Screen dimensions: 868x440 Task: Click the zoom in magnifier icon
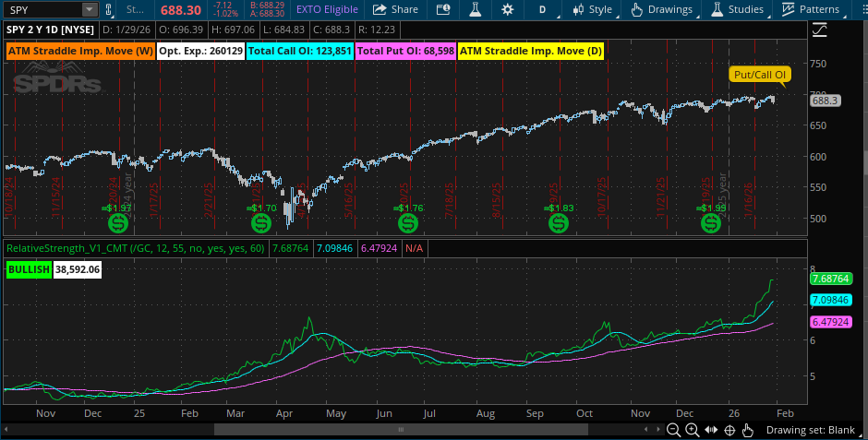pos(692,430)
